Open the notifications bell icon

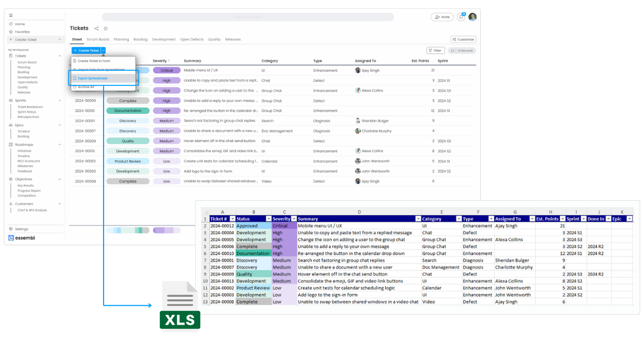pos(460,17)
